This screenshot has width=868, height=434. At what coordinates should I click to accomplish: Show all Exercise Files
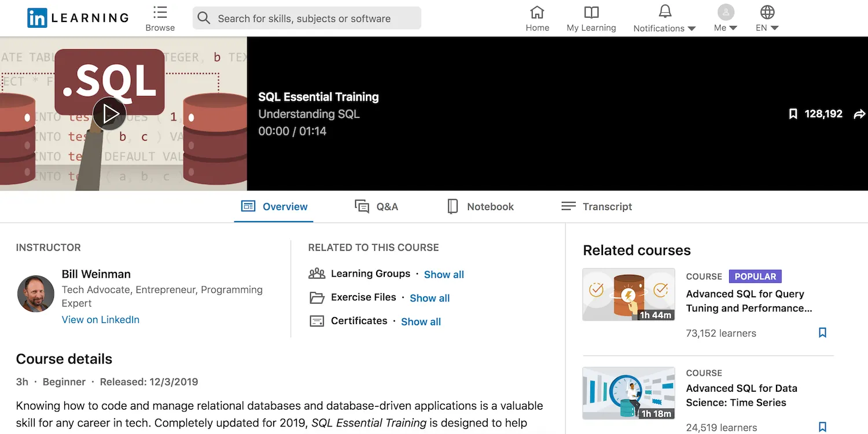point(429,298)
